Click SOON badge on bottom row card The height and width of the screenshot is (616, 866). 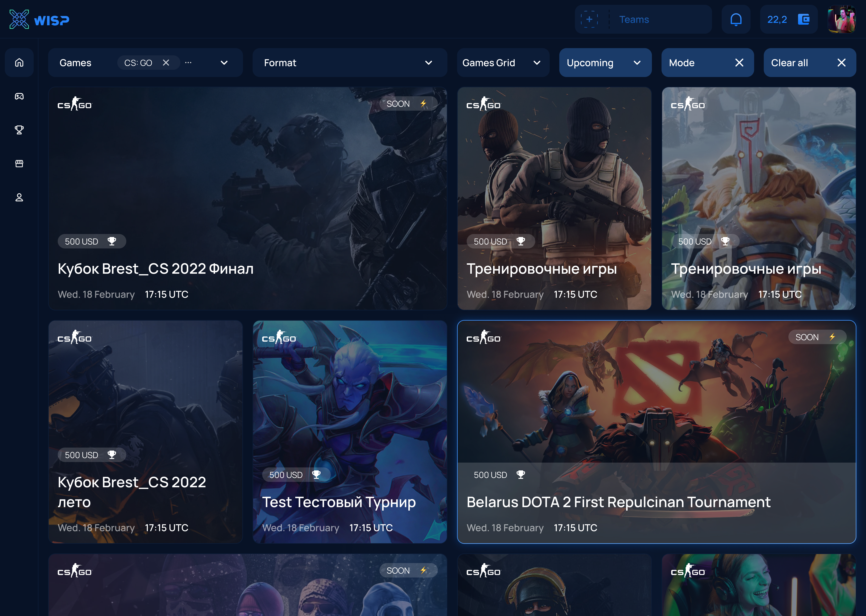[x=409, y=570]
